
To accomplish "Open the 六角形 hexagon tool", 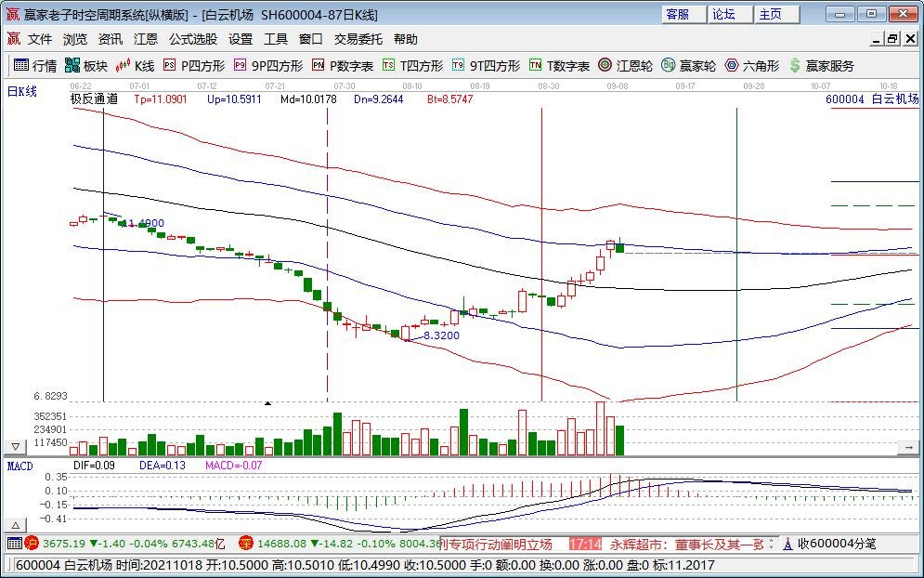I will [x=751, y=65].
